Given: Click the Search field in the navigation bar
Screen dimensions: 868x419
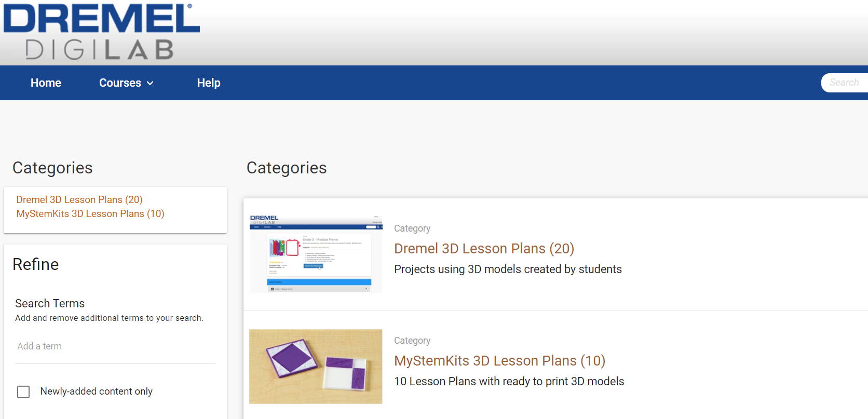Looking at the screenshot, I should coord(845,83).
